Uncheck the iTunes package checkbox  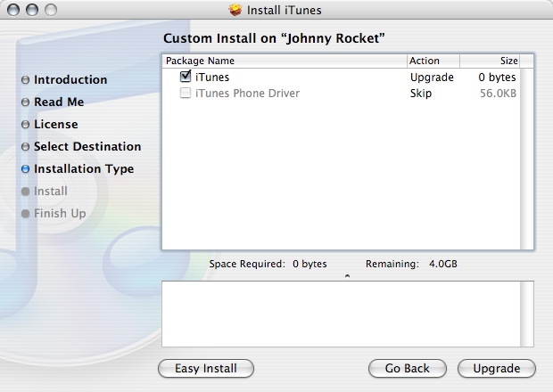coord(186,77)
